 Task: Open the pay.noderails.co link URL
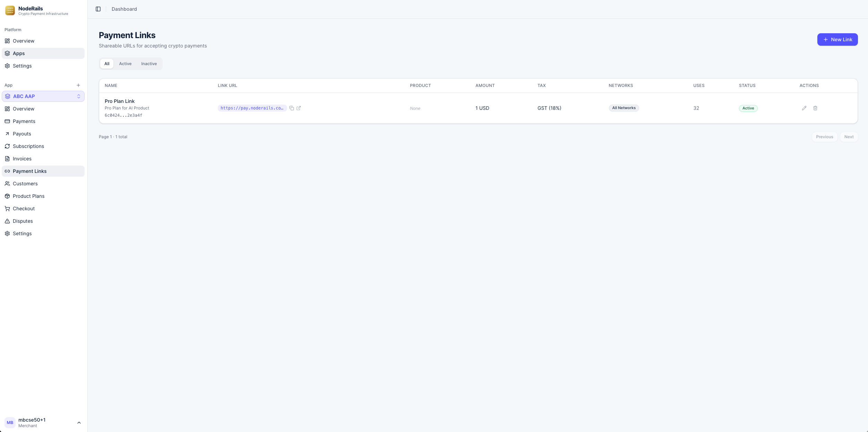(x=252, y=108)
